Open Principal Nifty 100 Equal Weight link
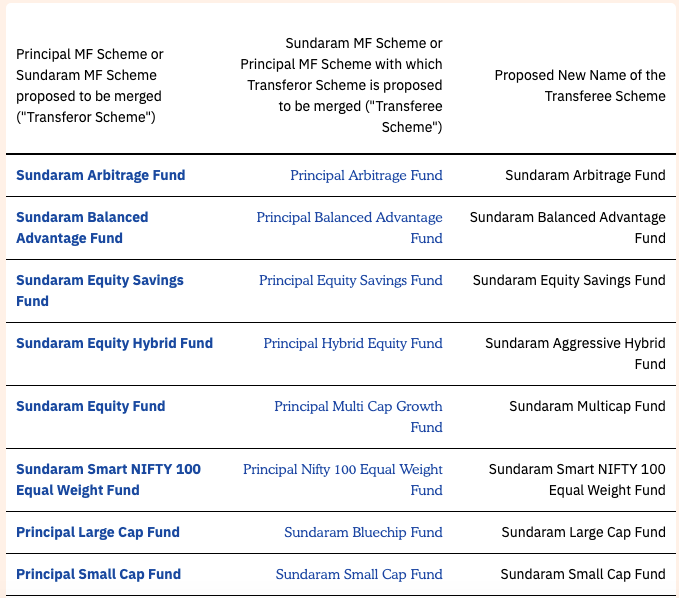This screenshot has width=679, height=598. pyautogui.click(x=343, y=479)
